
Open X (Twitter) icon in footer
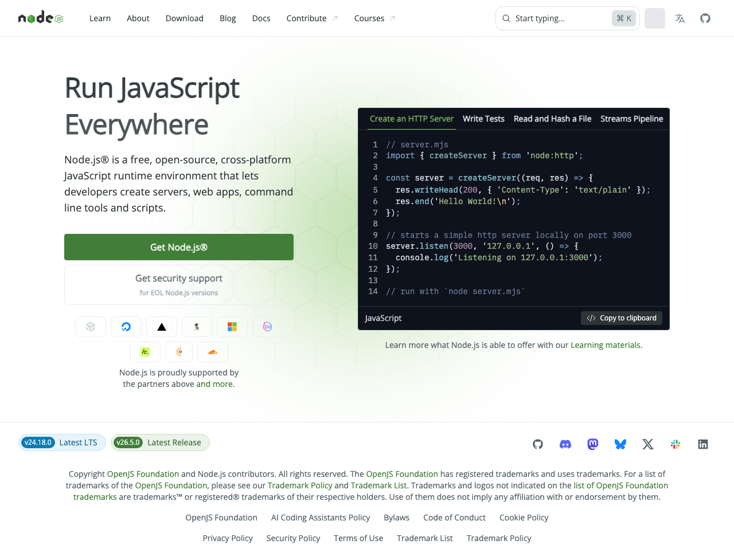(648, 444)
